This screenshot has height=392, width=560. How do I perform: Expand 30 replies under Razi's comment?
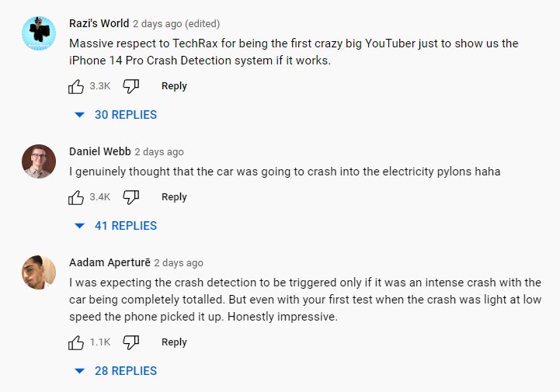[117, 115]
